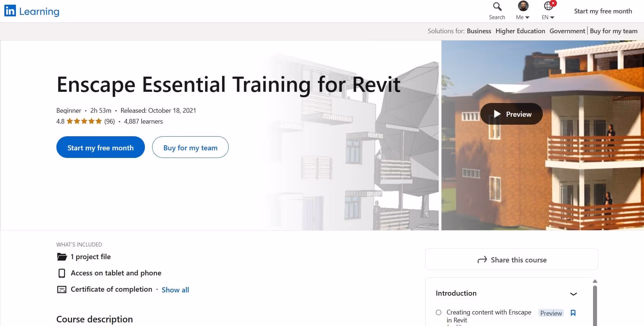The width and height of the screenshot is (644, 326).
Task: Click Released: October 18, 2021 text
Action: tap(158, 111)
